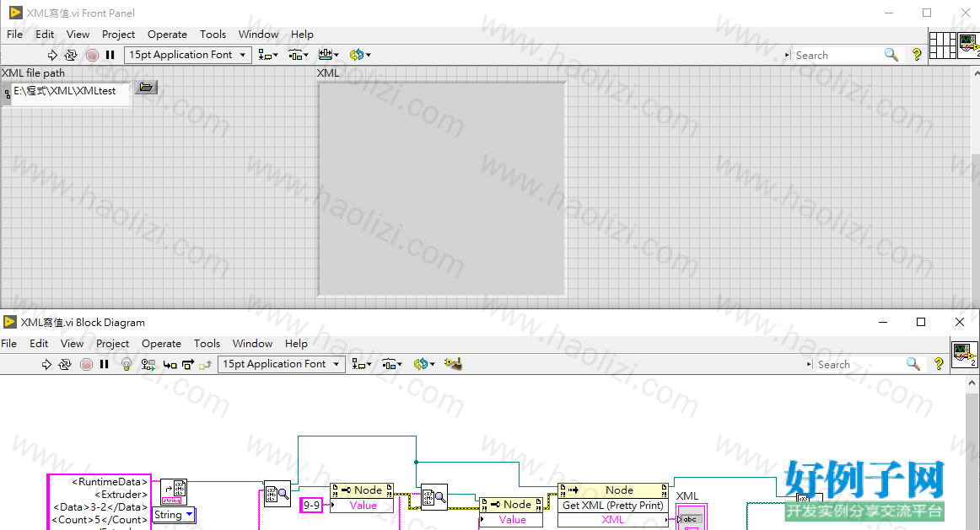The height and width of the screenshot is (530, 980).
Task: Click 9-9 string constant on diagram
Action: (311, 505)
